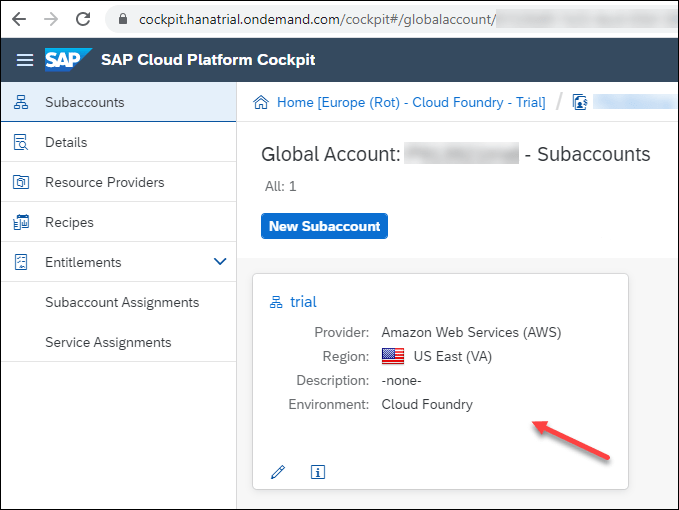Click the Subaccounts sidebar icon
This screenshot has width=679, height=510.
tap(21, 102)
